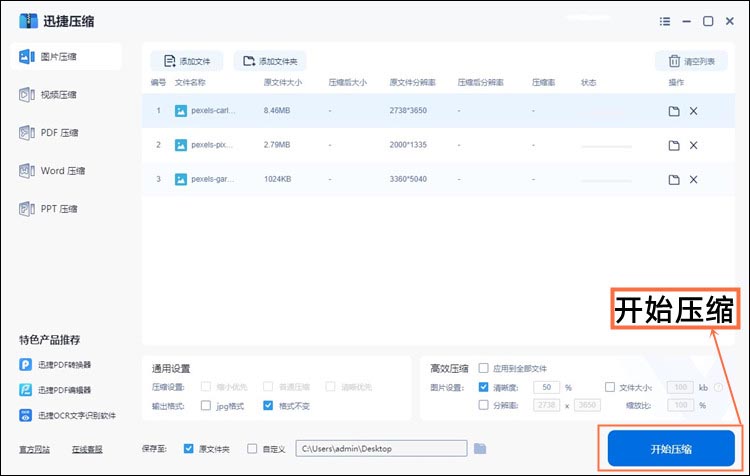Choose PPT 压缩 from the sidebar
The width and height of the screenshot is (750, 476).
coord(48,209)
